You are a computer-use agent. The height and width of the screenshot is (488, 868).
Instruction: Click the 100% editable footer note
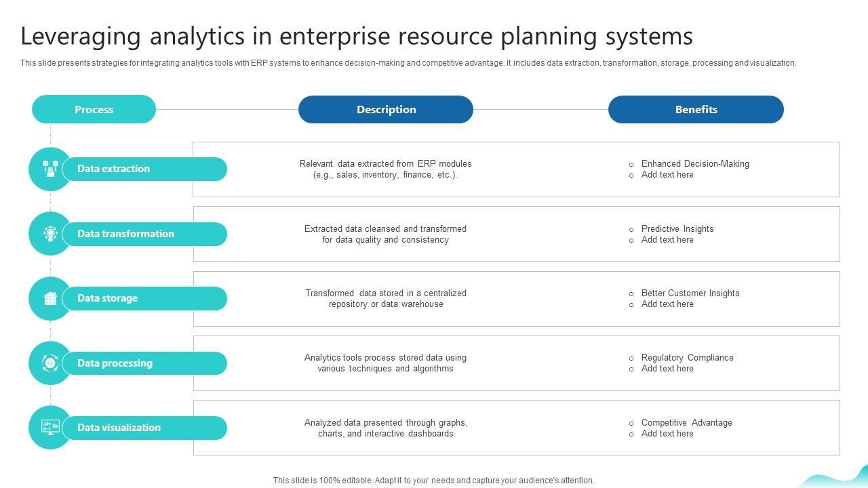click(x=434, y=480)
